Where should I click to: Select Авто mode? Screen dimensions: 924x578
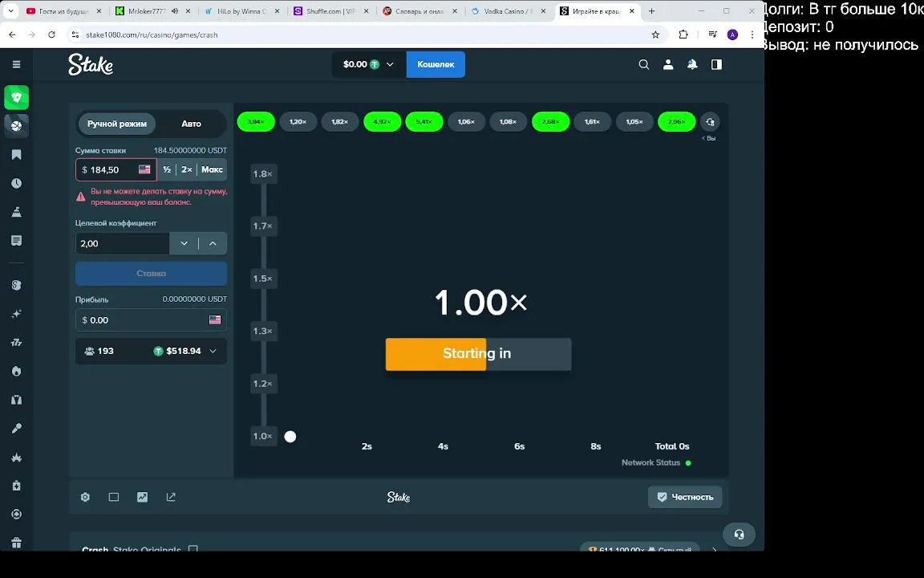[x=191, y=124]
